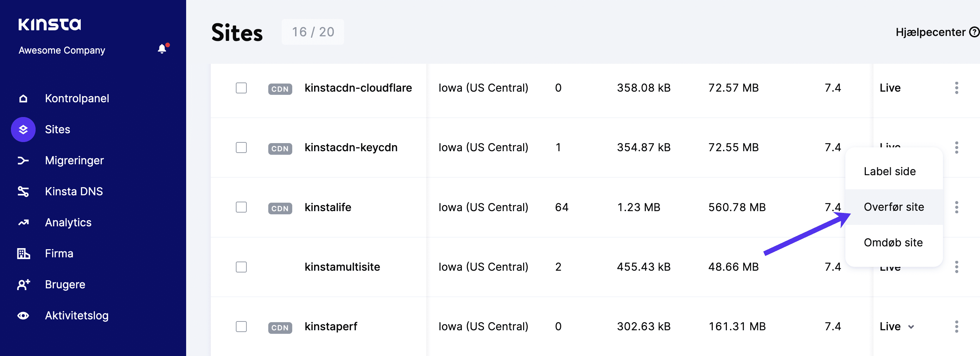Open Kontrolpanel home icon

coord(23,98)
